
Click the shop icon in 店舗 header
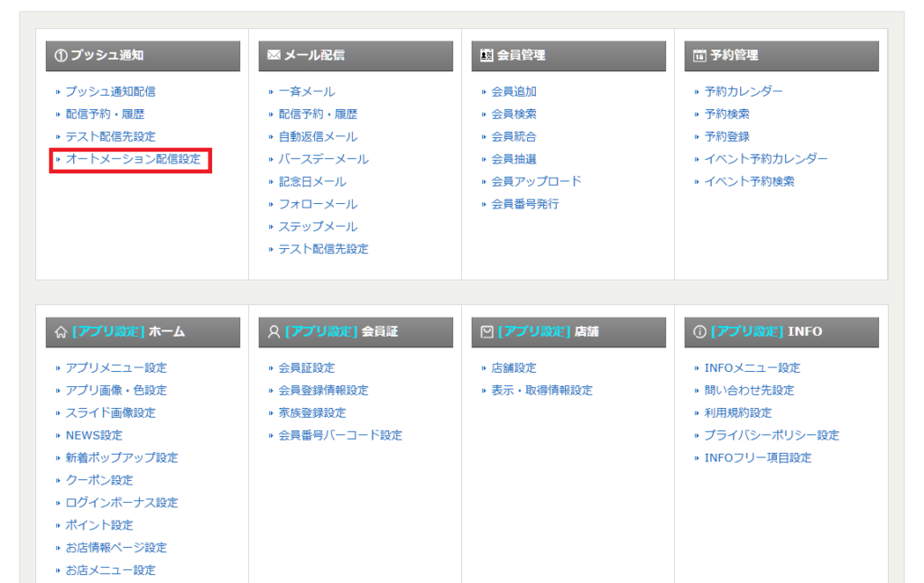pos(487,332)
